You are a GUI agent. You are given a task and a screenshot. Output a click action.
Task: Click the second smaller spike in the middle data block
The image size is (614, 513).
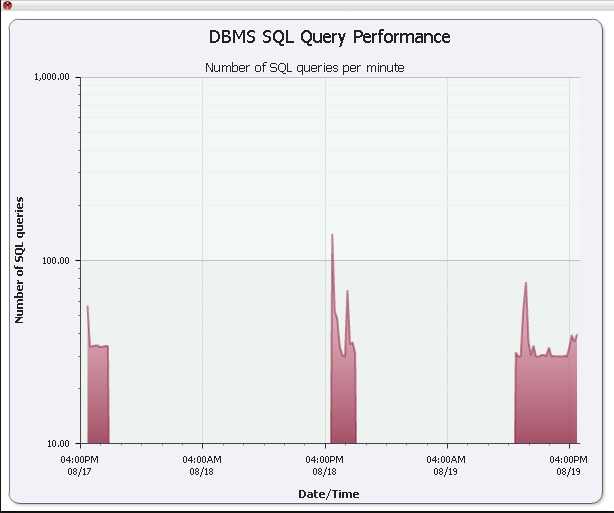(347, 292)
